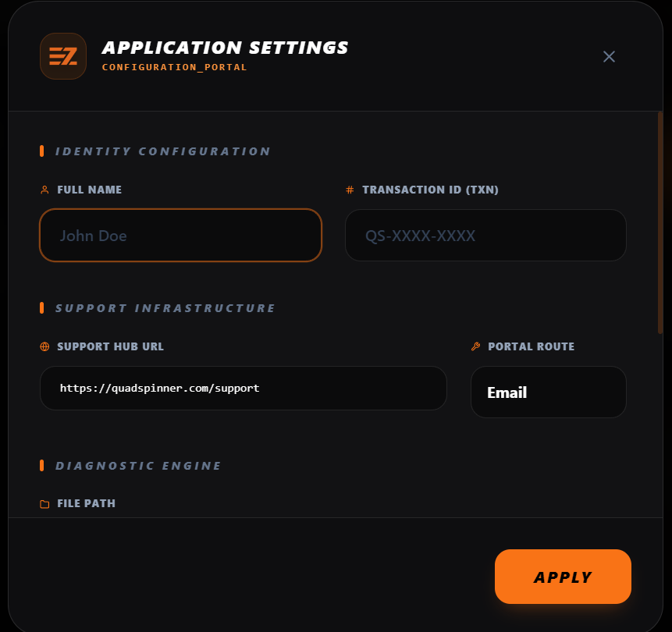Click the settings panel vertical scrollbar

click(660, 222)
